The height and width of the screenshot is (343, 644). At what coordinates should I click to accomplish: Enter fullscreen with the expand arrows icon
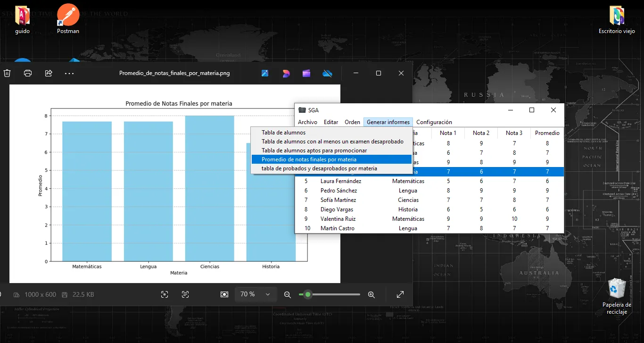click(x=400, y=294)
